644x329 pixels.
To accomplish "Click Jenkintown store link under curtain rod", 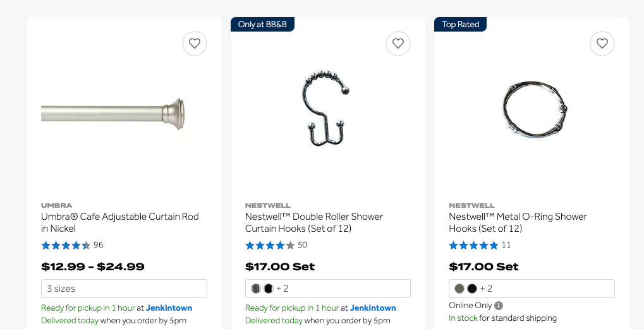I will click(x=169, y=308).
